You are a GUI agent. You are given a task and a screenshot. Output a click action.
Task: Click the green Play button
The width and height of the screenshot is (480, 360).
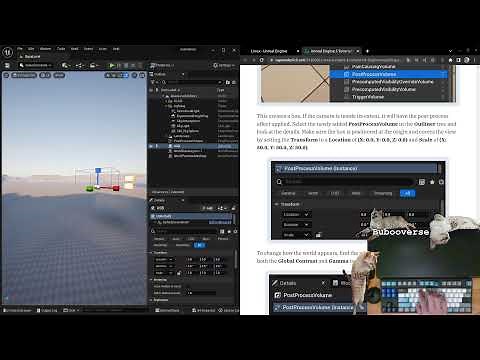112,65
